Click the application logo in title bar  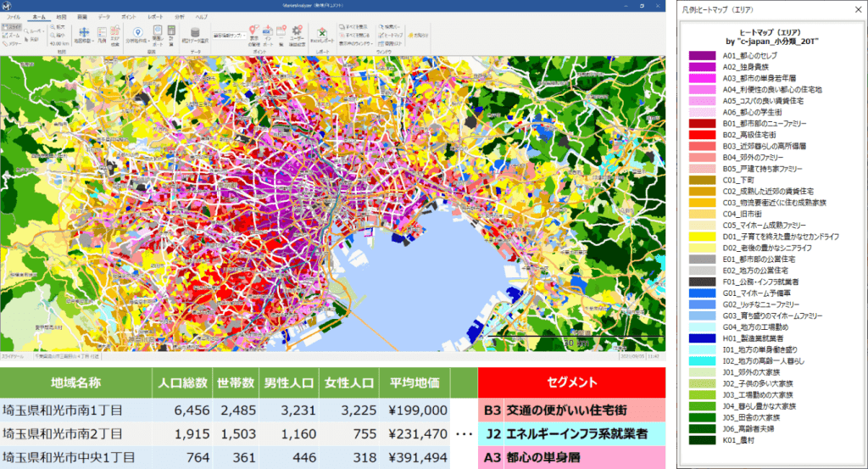pos(7,6)
